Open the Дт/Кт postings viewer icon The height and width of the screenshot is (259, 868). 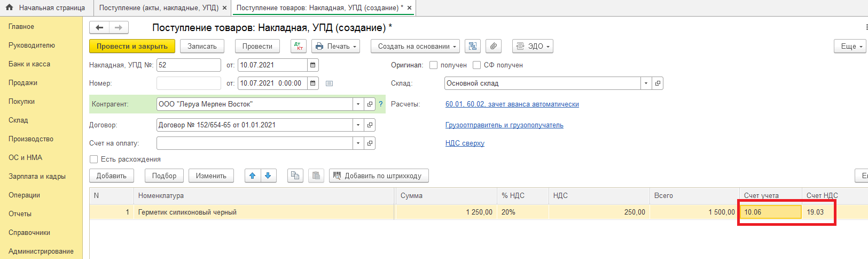[x=299, y=47]
